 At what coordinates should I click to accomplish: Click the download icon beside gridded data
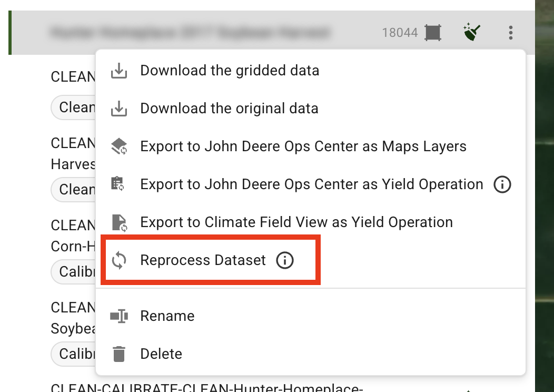[x=118, y=70]
